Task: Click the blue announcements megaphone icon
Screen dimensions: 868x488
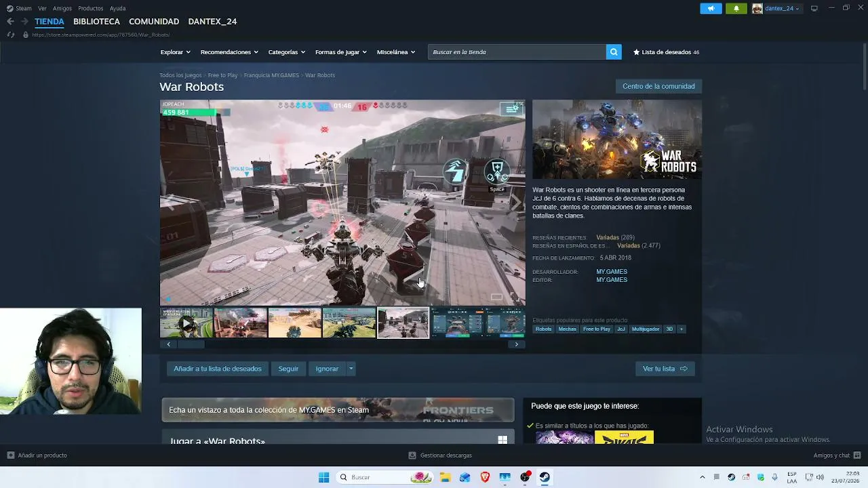Action: pos(711,9)
